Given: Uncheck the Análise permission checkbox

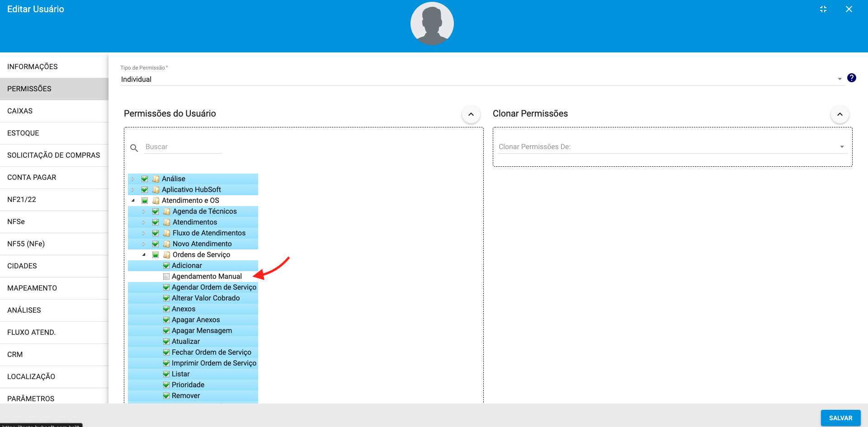Looking at the screenshot, I should pyautogui.click(x=145, y=179).
